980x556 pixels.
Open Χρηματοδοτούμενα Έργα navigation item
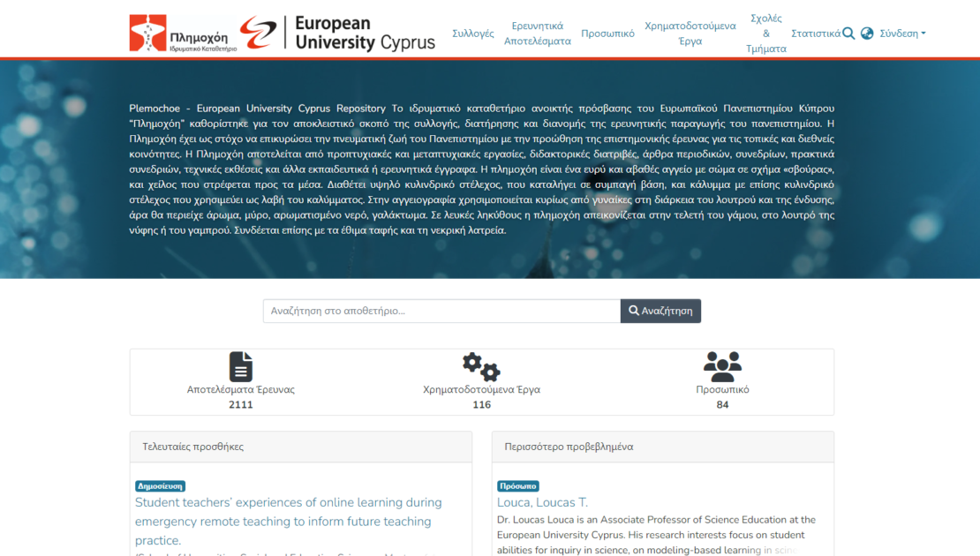[690, 34]
